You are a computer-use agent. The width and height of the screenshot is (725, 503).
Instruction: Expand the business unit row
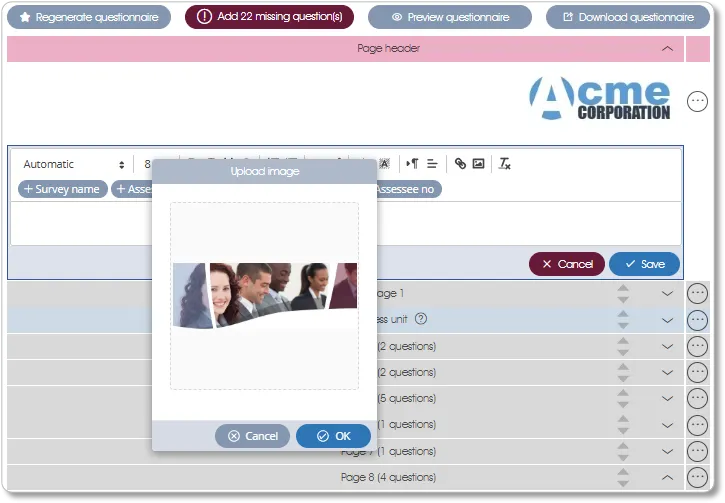667,320
